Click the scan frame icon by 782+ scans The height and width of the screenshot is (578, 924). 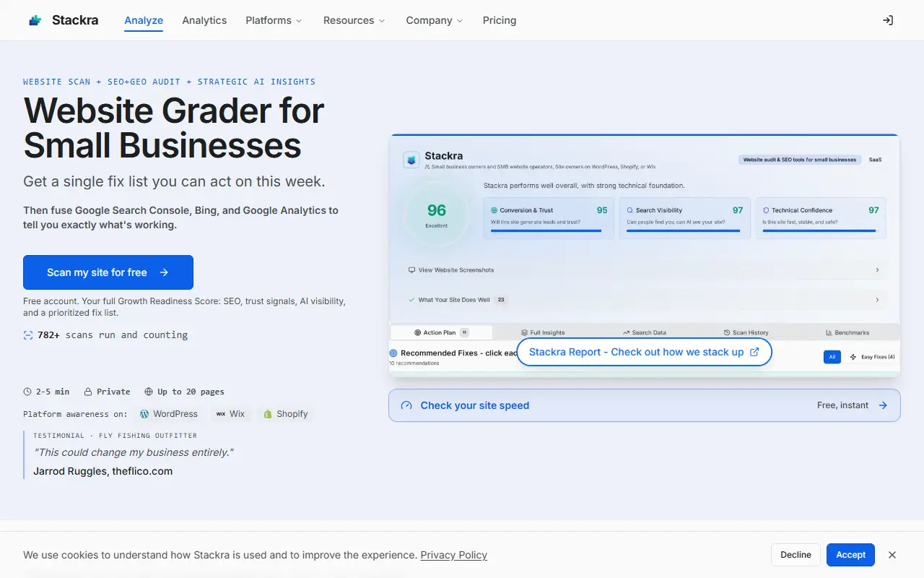[28, 335]
